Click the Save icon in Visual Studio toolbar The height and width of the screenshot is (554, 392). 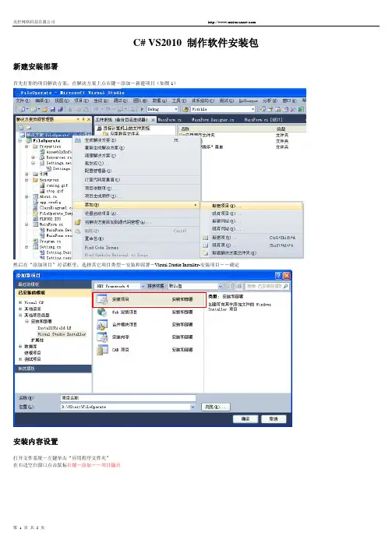point(53,109)
